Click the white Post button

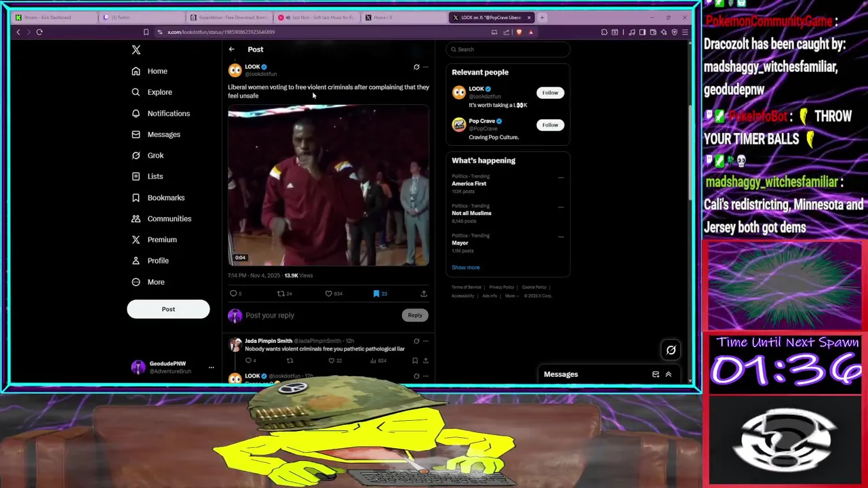tap(168, 309)
